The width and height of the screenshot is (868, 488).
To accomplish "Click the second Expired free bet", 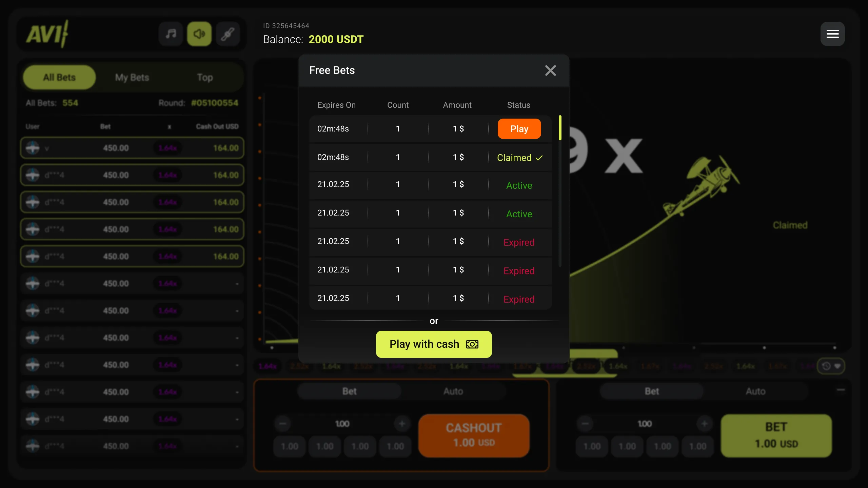I will pos(430,270).
